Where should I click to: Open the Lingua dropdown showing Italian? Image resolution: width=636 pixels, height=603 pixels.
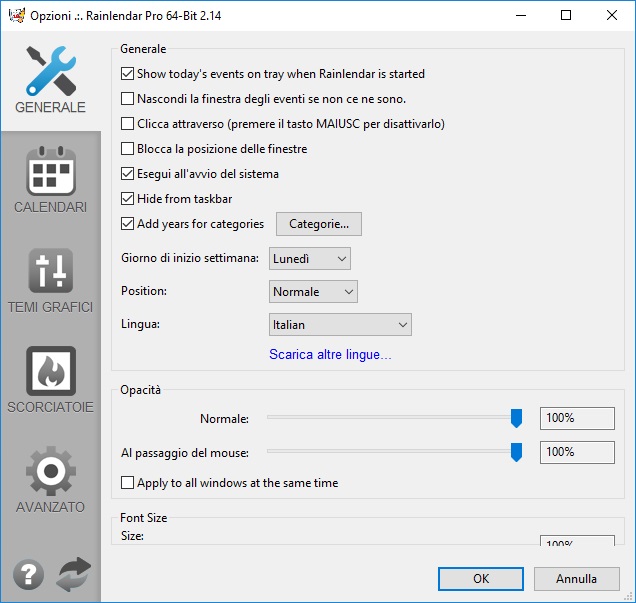click(340, 324)
